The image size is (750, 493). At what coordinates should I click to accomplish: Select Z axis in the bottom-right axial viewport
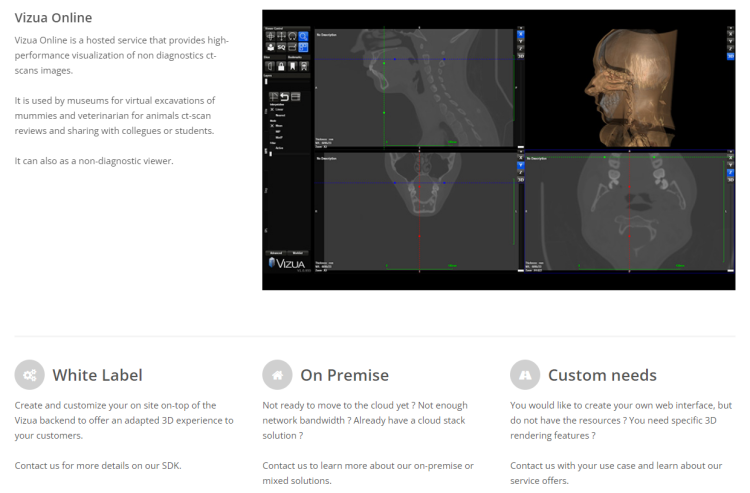coord(730,172)
